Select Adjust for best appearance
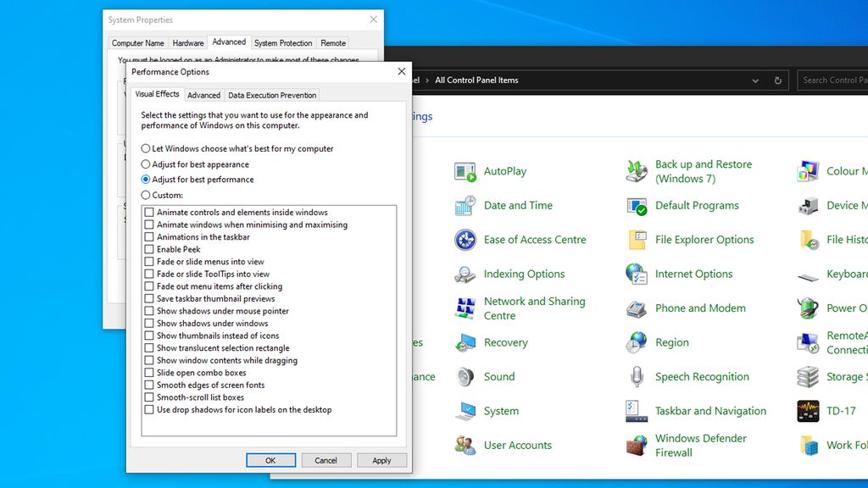Screen dimensions: 868x488 click(x=146, y=164)
